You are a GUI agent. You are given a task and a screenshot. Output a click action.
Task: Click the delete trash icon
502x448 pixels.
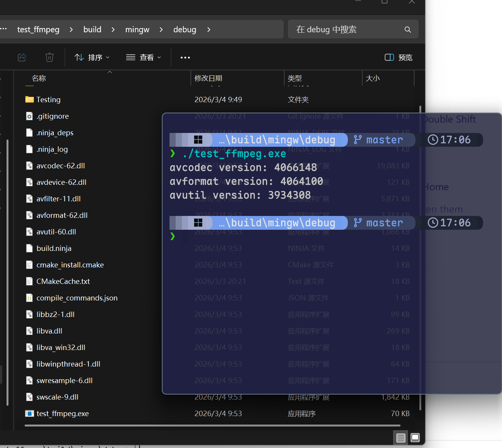pos(50,57)
